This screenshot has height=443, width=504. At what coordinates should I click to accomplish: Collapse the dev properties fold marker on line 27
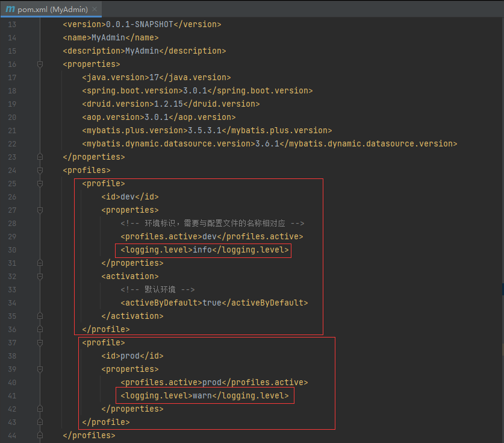click(x=40, y=210)
